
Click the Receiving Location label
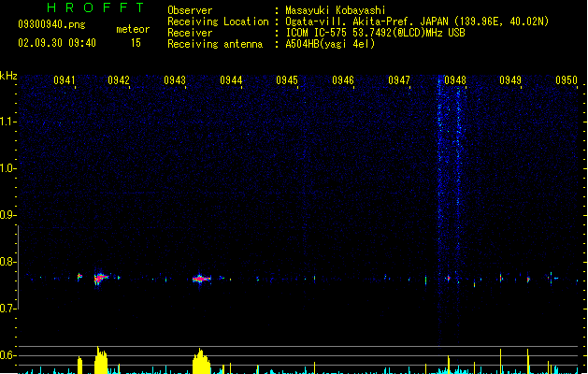pos(218,22)
